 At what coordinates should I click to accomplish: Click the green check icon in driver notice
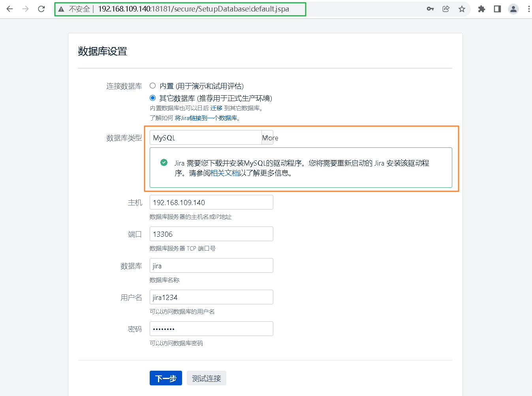(x=164, y=162)
